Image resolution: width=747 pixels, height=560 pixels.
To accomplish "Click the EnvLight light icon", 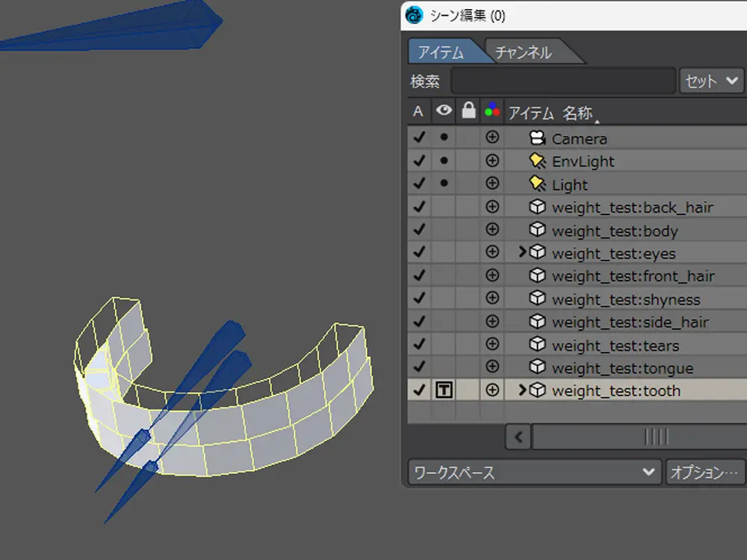I will (536, 161).
